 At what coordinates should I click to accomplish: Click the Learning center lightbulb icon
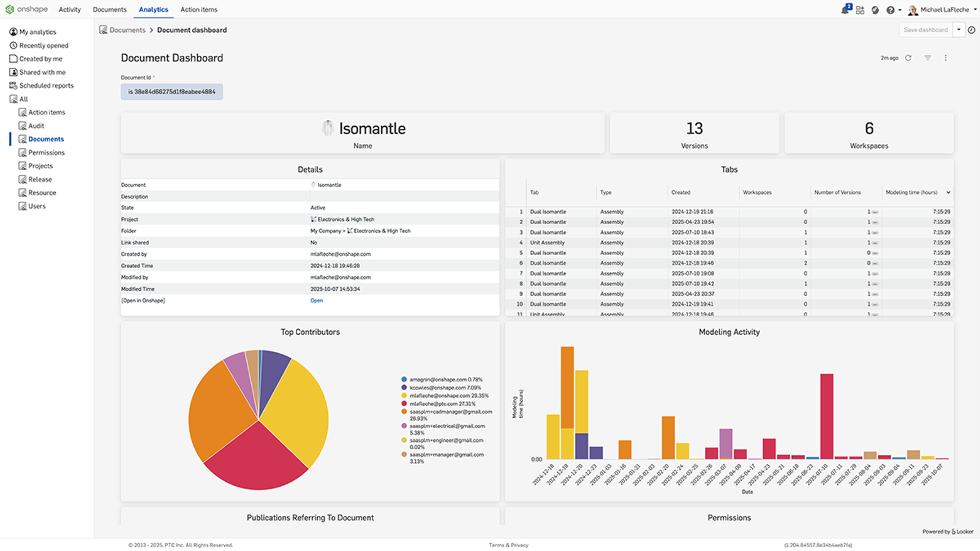coord(875,9)
